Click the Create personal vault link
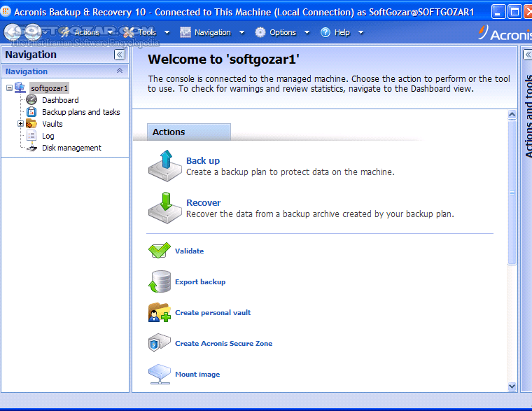 point(213,312)
